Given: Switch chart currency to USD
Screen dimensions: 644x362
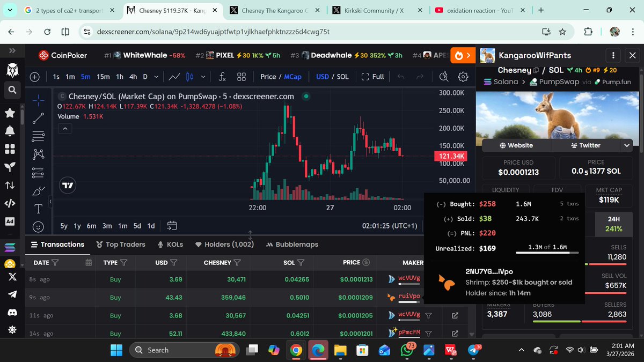Looking at the screenshot, I should point(323,77).
